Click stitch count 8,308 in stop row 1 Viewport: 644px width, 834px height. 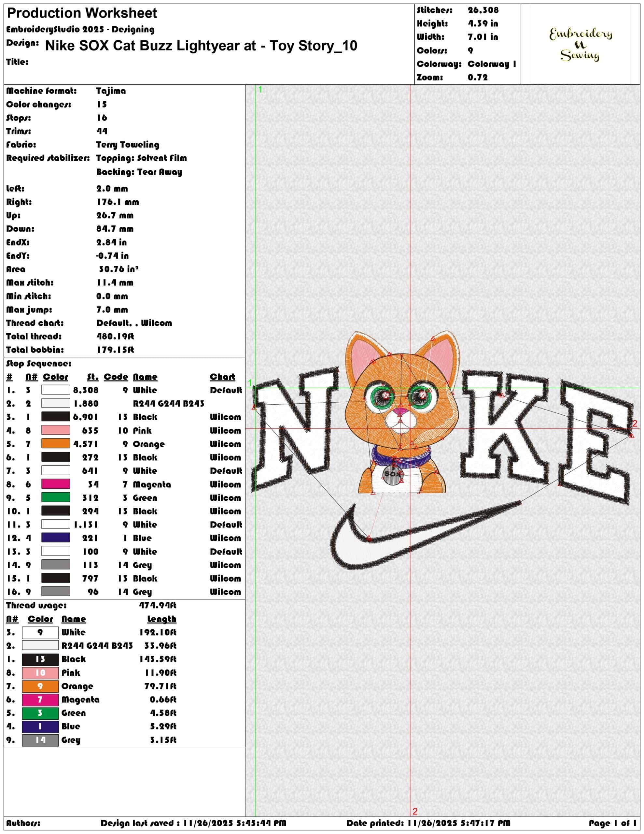(86, 390)
